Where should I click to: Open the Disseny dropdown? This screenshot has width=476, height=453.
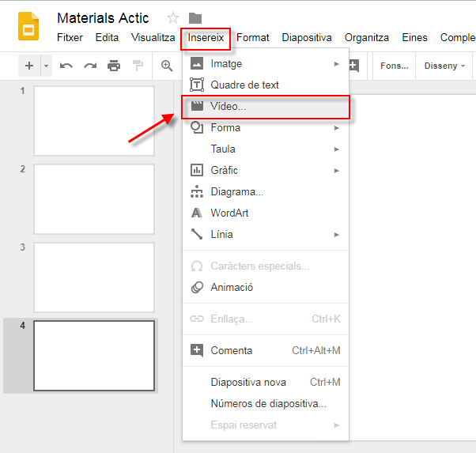(444, 66)
